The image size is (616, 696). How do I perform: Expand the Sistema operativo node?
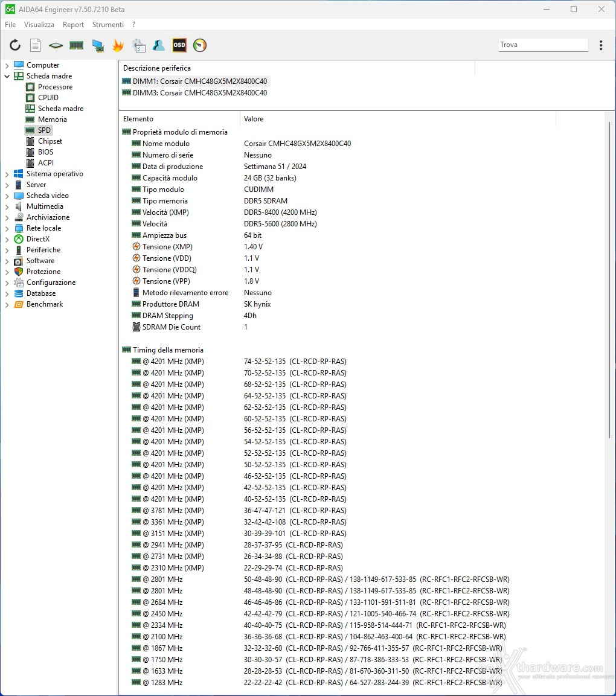tap(7, 174)
